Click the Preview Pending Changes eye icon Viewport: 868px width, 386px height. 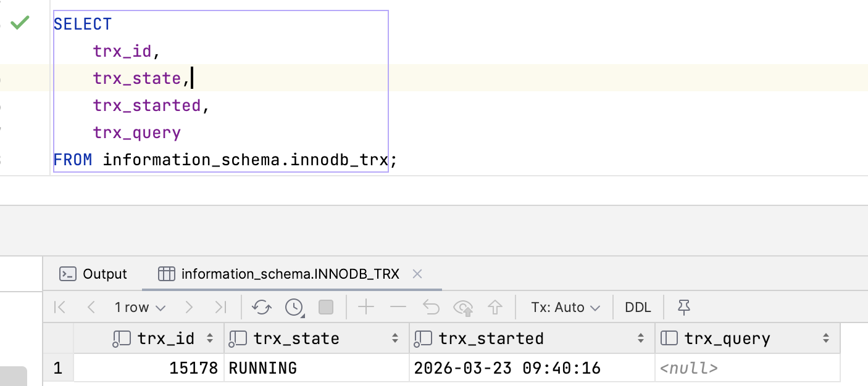pyautogui.click(x=462, y=307)
